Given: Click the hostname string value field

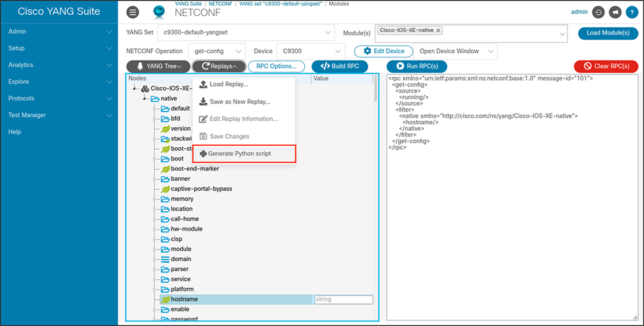Looking at the screenshot, I should click(343, 300).
